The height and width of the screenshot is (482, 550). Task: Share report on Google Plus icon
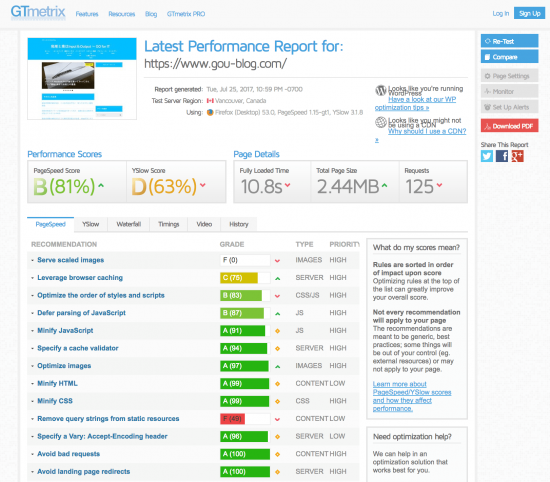coord(517,156)
